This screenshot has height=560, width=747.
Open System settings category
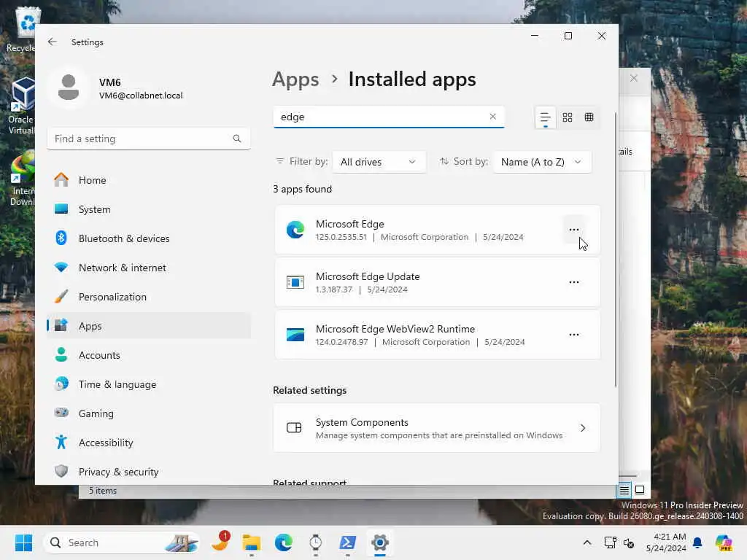149,209
